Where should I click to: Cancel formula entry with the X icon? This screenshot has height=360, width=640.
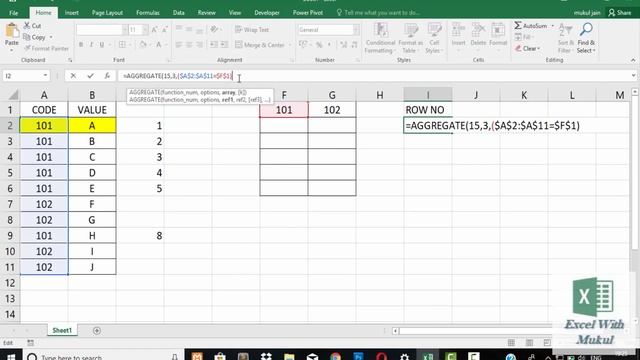coord(73,76)
